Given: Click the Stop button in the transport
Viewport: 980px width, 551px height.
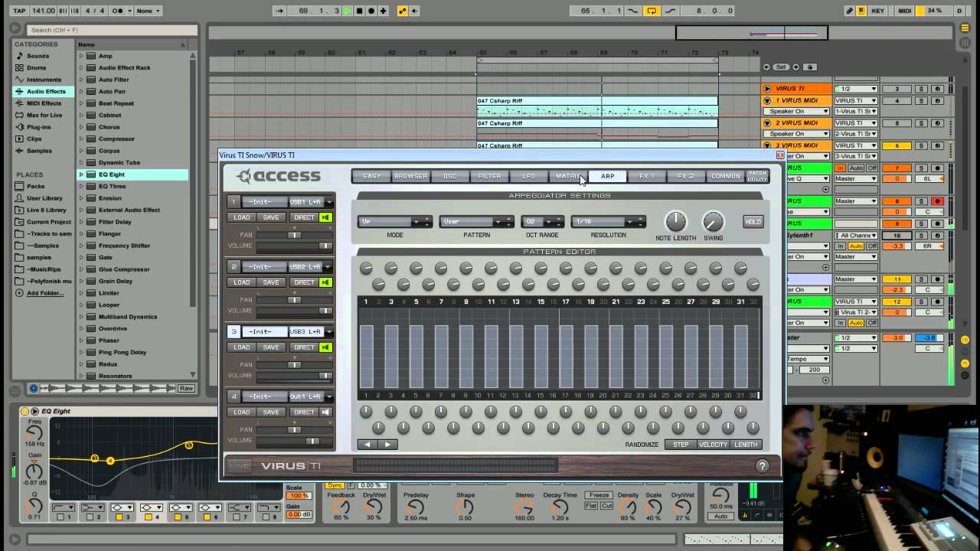Looking at the screenshot, I should pos(359,11).
